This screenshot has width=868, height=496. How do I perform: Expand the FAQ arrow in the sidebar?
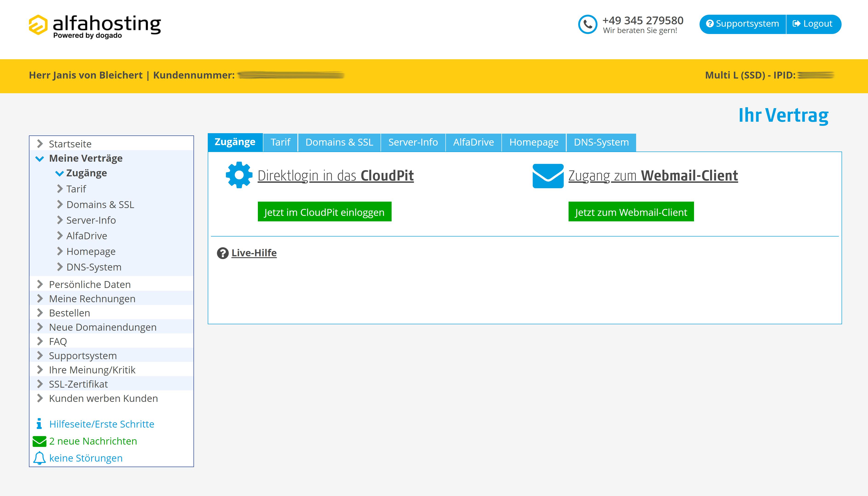pos(40,341)
